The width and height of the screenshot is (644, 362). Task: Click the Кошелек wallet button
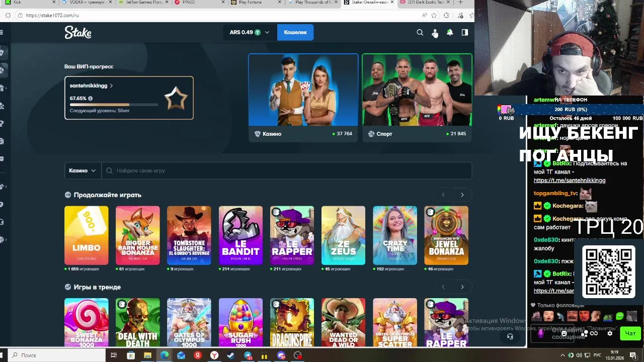pyautogui.click(x=295, y=32)
